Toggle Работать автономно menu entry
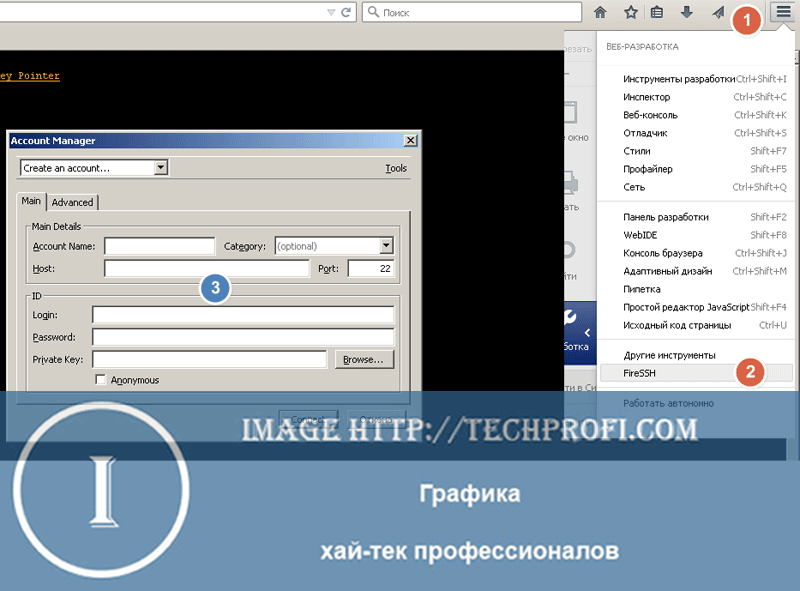 (x=696, y=403)
